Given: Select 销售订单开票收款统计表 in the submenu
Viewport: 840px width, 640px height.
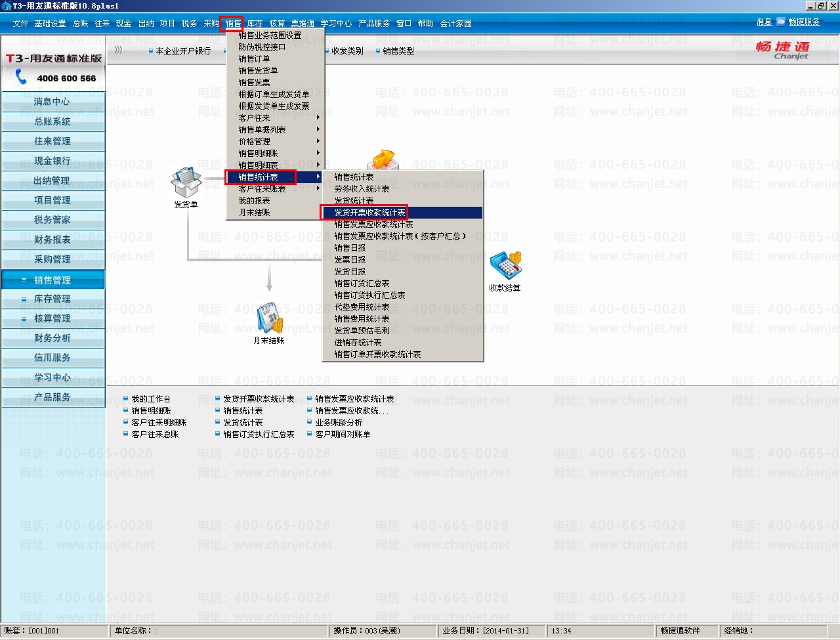Looking at the screenshot, I should tap(377, 354).
